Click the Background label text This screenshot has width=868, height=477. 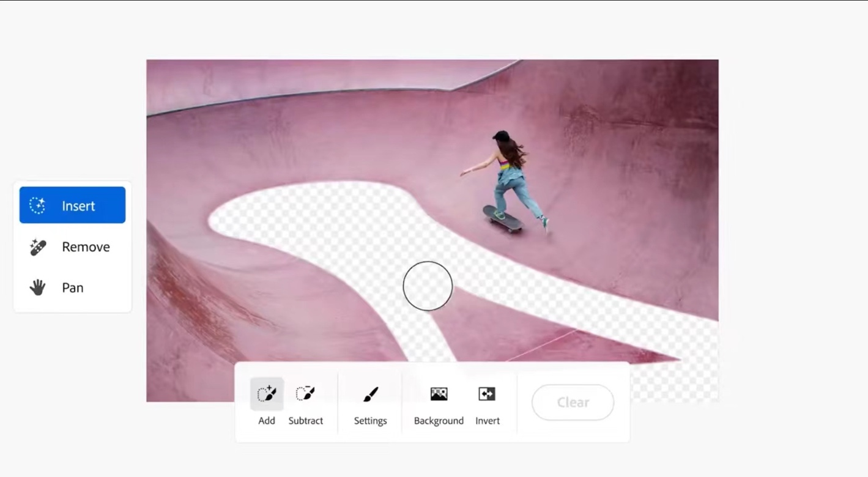point(439,421)
